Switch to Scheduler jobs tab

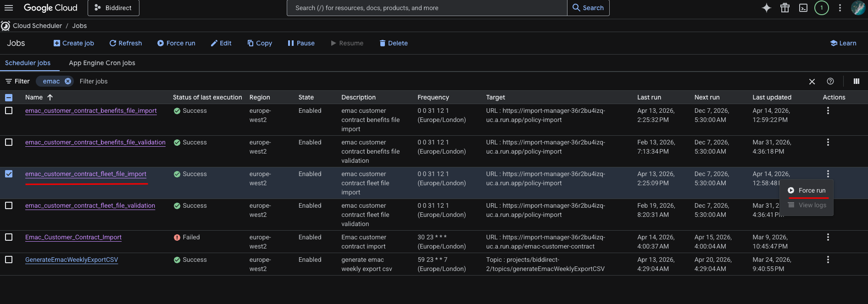point(28,63)
